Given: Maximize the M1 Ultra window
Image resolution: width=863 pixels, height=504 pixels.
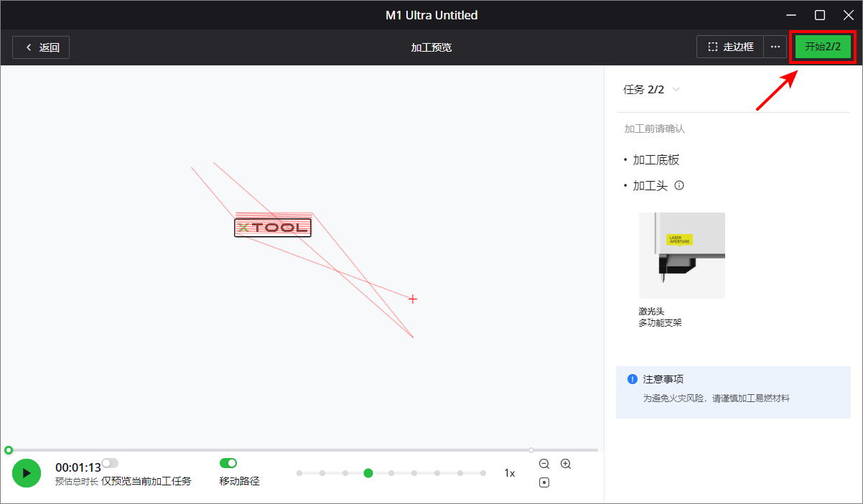Looking at the screenshot, I should click(x=820, y=15).
